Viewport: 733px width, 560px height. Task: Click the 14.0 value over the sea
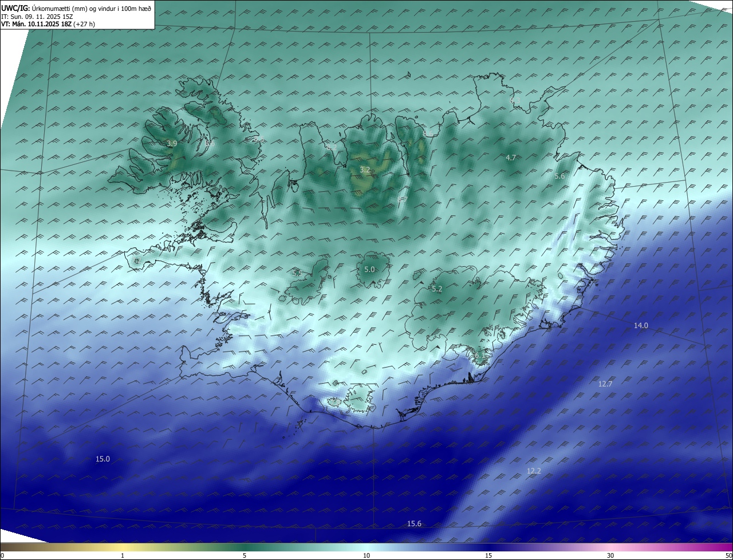641,325
